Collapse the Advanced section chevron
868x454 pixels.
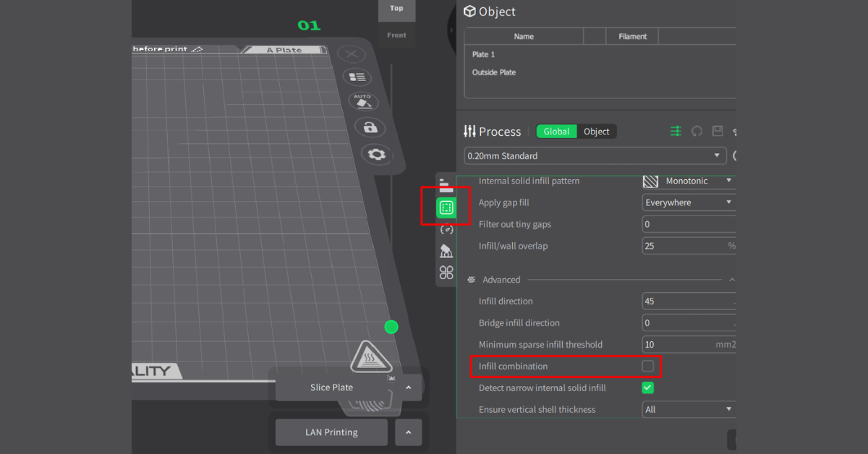coord(731,280)
